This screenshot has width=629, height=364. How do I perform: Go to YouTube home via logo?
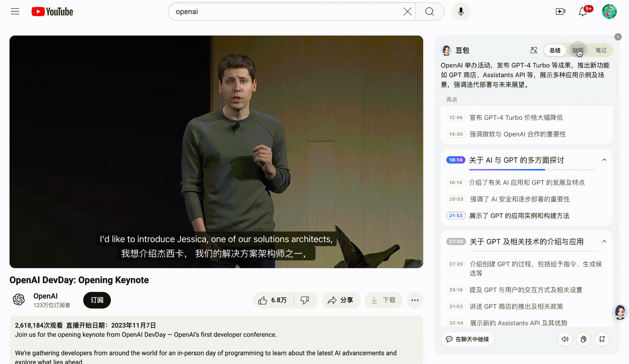coord(52,12)
